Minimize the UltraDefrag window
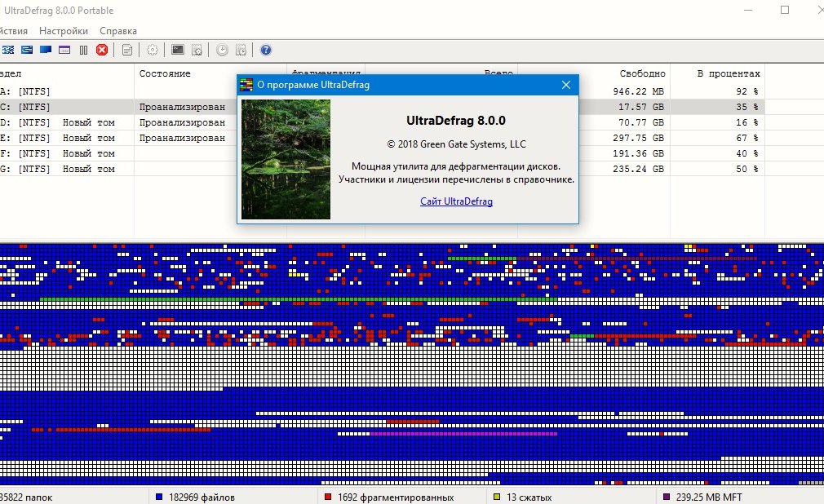Viewport: 824px width, 504px height. [x=748, y=10]
